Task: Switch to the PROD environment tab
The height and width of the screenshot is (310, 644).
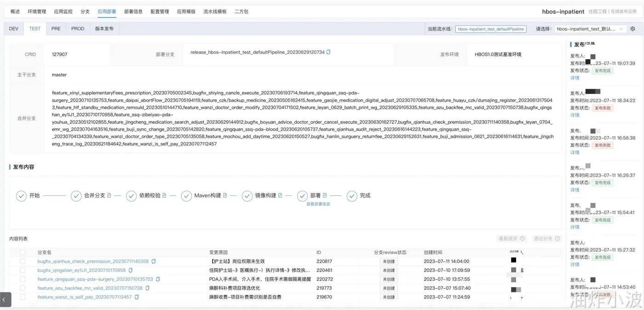Action: click(78, 29)
